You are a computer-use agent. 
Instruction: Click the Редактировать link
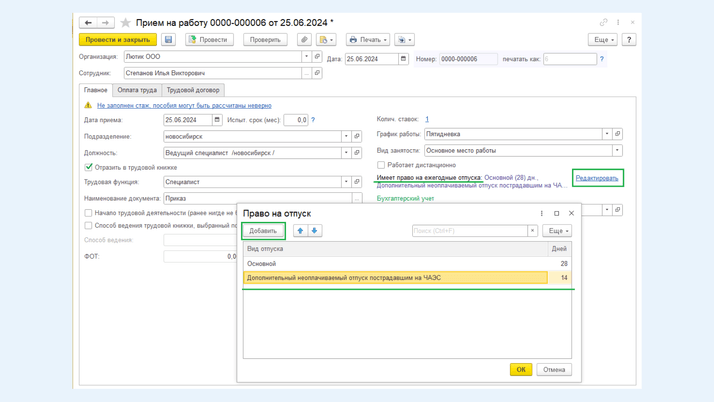click(x=597, y=178)
